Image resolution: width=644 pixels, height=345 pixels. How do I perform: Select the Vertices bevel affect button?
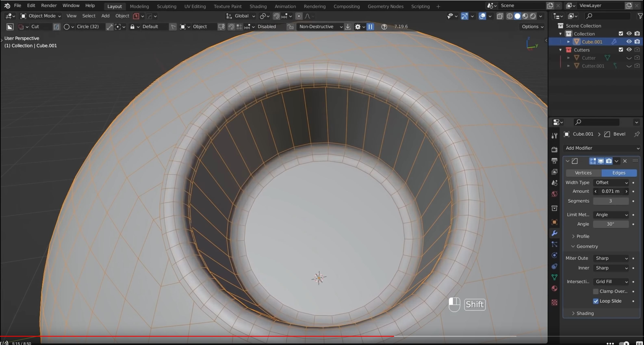pyautogui.click(x=583, y=173)
